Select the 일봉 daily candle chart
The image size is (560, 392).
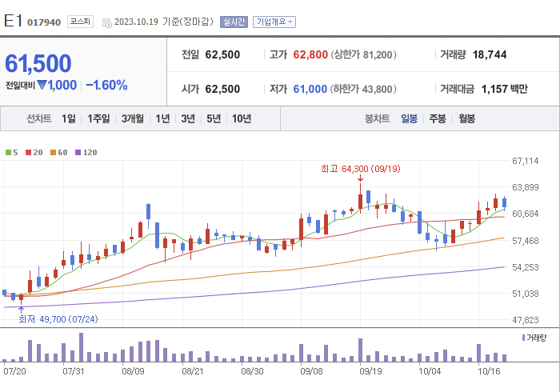point(409,118)
